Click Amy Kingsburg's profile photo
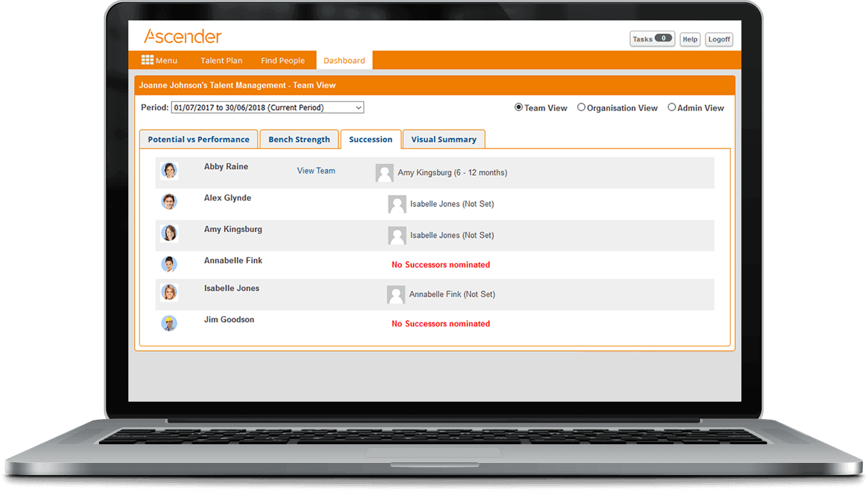Viewport: 868px width, 492px height. [169, 233]
